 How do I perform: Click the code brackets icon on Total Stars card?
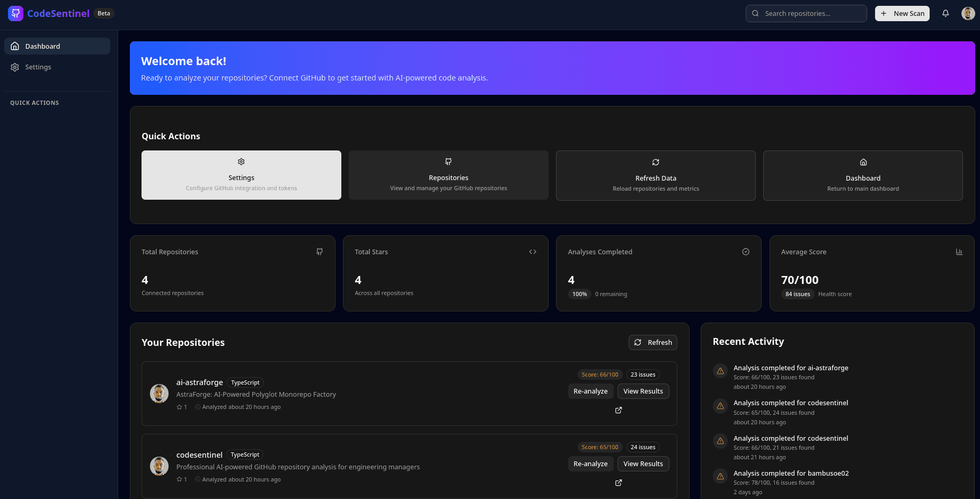pyautogui.click(x=533, y=252)
